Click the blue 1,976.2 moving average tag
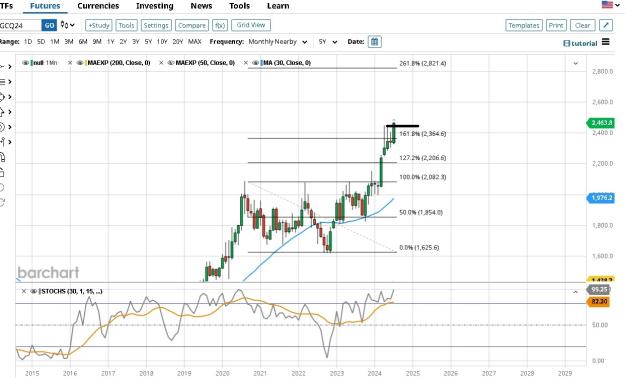Viewport: 625px width, 378px height. click(x=601, y=198)
